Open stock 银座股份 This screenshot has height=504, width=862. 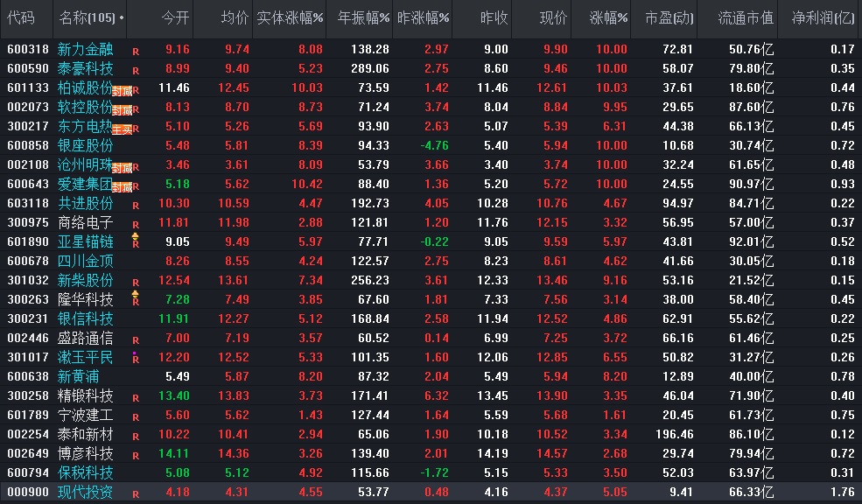tap(85, 145)
